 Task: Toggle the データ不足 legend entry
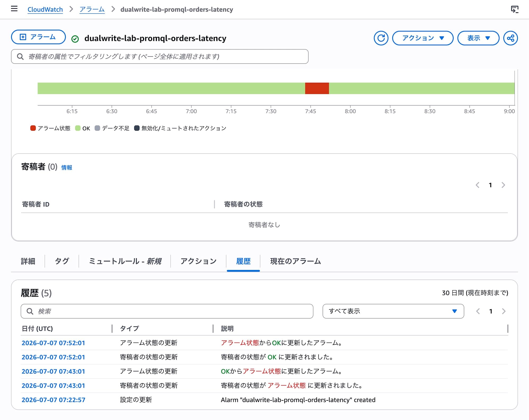coord(112,128)
